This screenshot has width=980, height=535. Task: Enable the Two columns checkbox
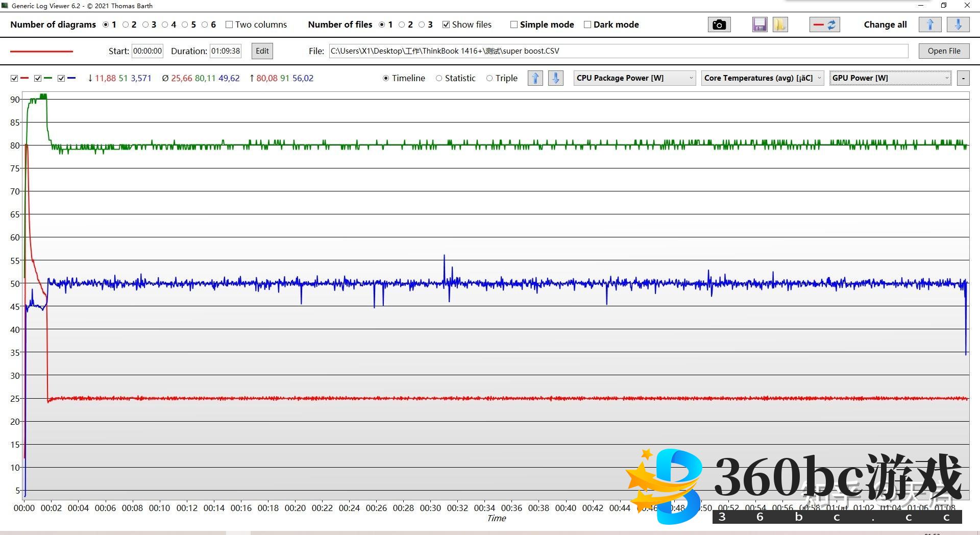229,25
